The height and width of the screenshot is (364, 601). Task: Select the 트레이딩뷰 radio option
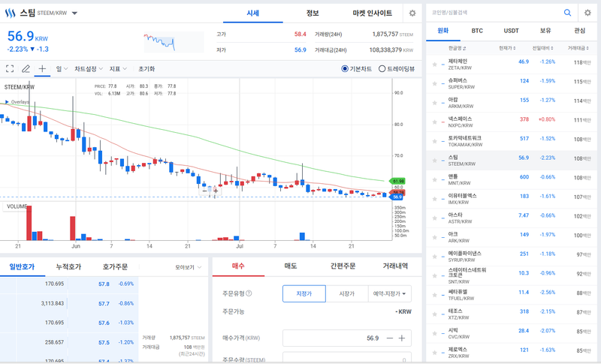pos(382,69)
